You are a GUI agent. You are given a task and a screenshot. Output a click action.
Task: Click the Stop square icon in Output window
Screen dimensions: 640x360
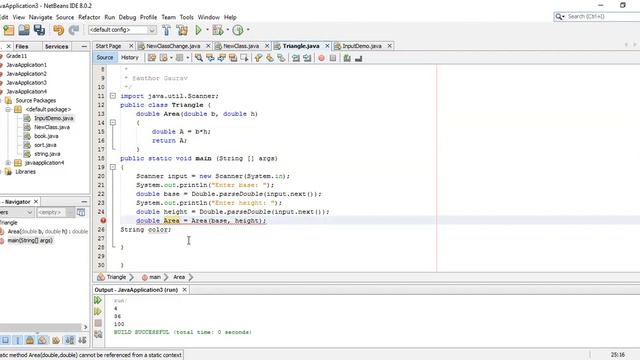point(98,323)
